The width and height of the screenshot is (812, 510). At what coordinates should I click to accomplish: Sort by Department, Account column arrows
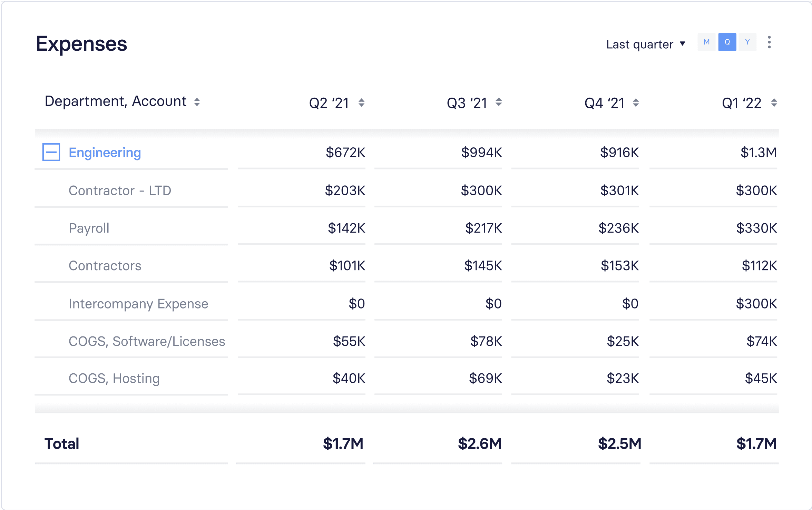[197, 102]
